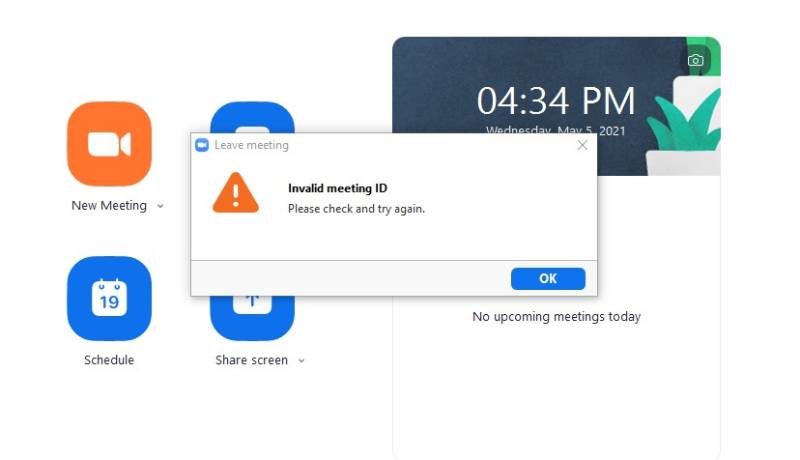Click the Please check and try again message
Screen dimensions: 800x460
(356, 209)
